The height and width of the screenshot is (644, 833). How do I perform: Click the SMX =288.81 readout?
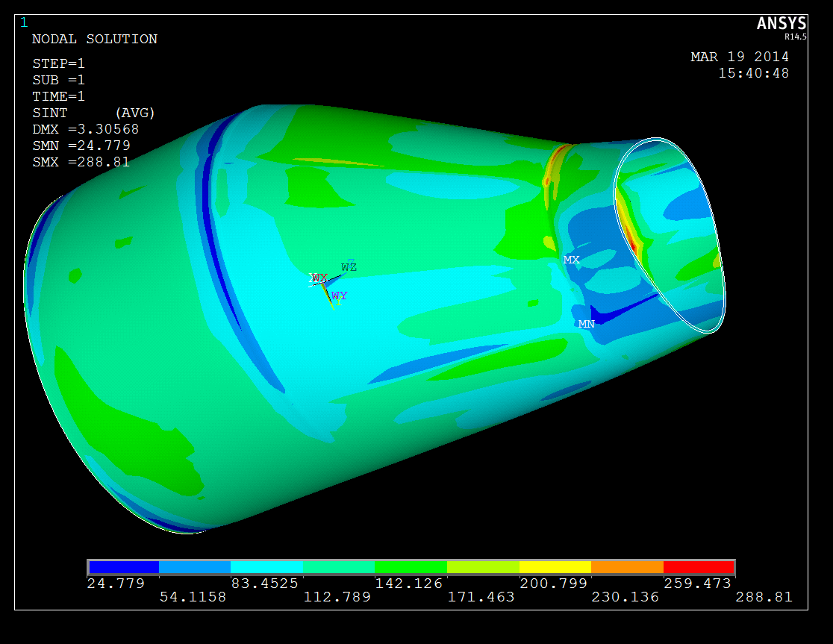[x=81, y=162]
